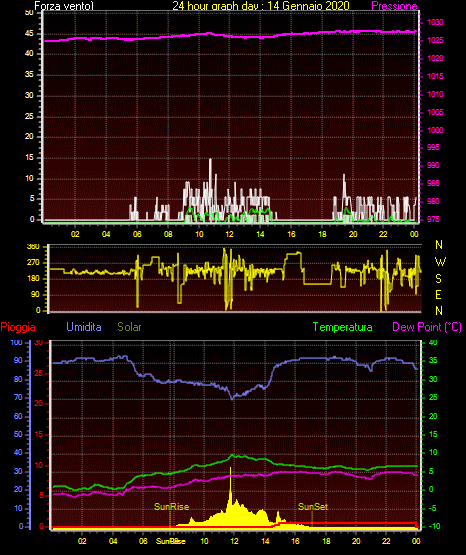Click the SunRise marker in the bottom chart

pyautogui.click(x=171, y=507)
